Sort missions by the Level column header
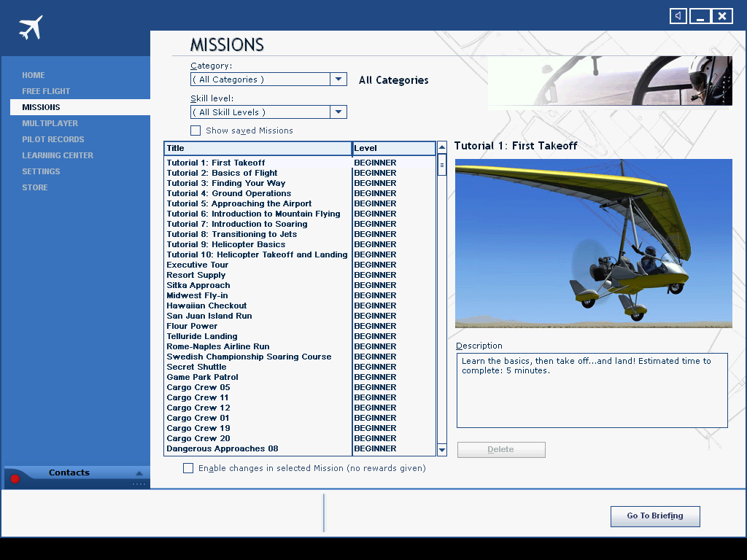 (x=393, y=149)
